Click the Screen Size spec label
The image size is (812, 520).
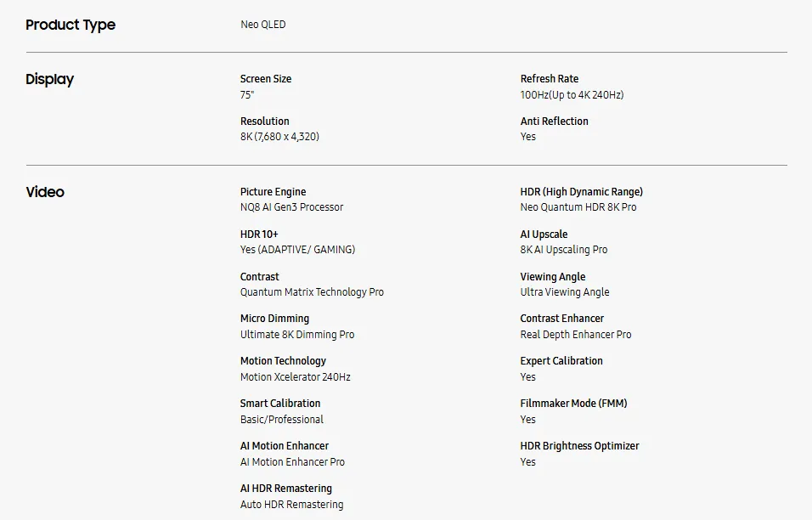tap(266, 79)
